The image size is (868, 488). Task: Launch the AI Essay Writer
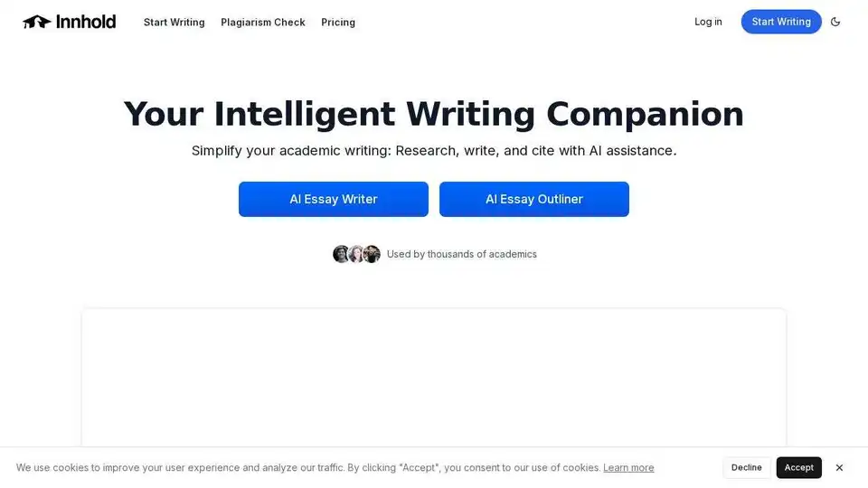coord(334,199)
